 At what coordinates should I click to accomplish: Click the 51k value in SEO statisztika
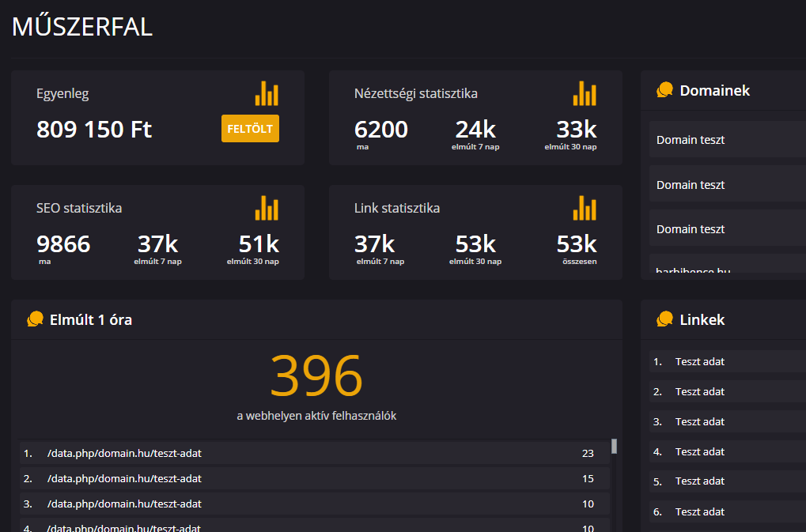[x=259, y=244]
